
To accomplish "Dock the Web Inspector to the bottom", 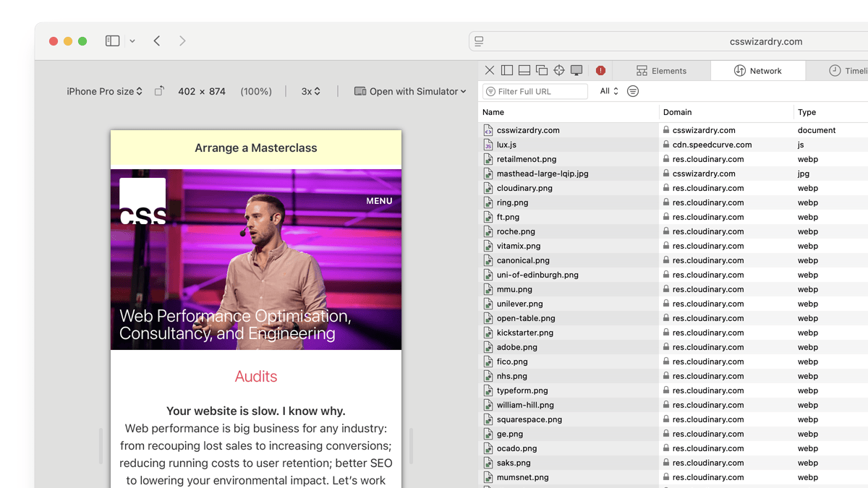I will [x=524, y=70].
